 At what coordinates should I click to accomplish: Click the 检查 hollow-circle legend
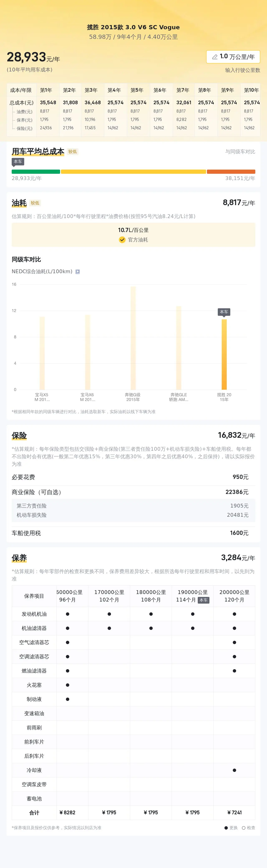[x=248, y=827]
